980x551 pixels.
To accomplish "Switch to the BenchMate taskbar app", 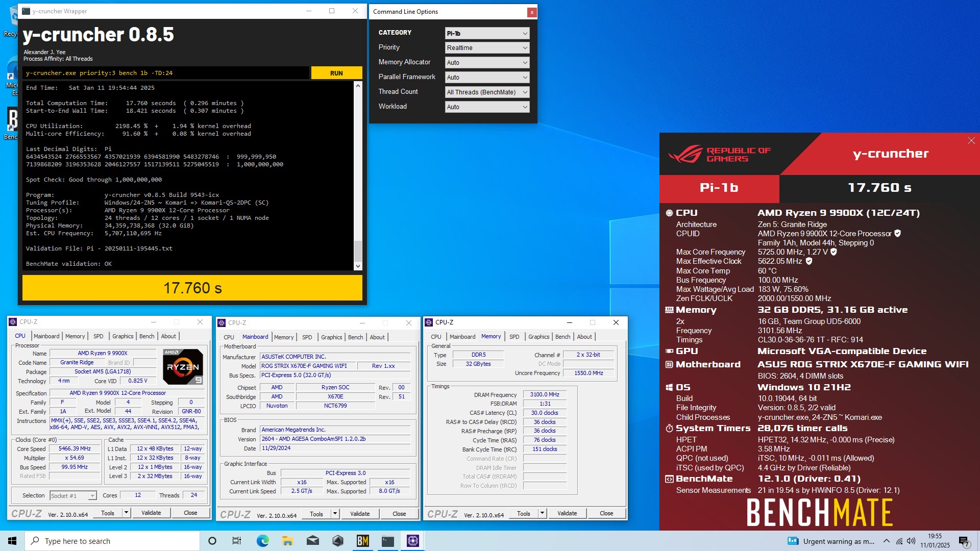I will (x=362, y=541).
